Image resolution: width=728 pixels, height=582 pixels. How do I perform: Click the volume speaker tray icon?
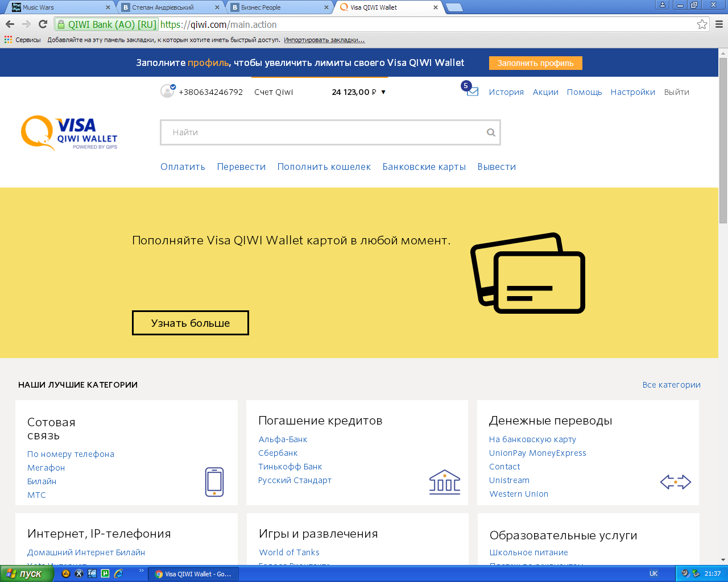[685, 573]
